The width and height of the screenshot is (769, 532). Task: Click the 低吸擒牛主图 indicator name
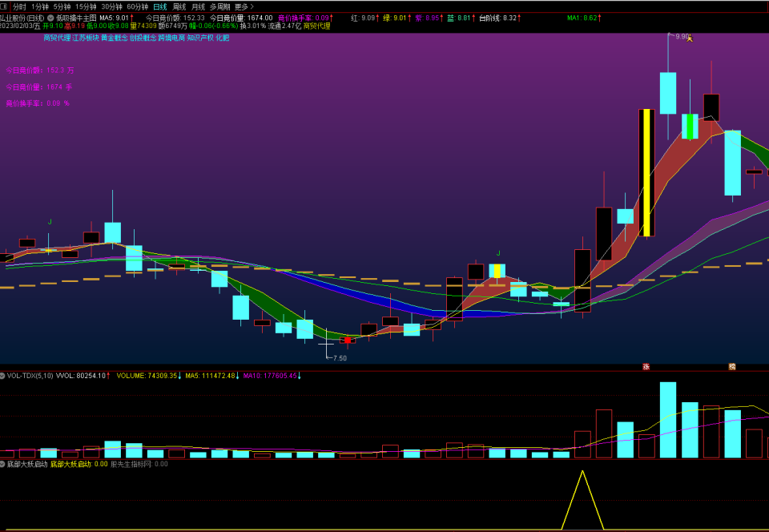pyautogui.click(x=76, y=18)
